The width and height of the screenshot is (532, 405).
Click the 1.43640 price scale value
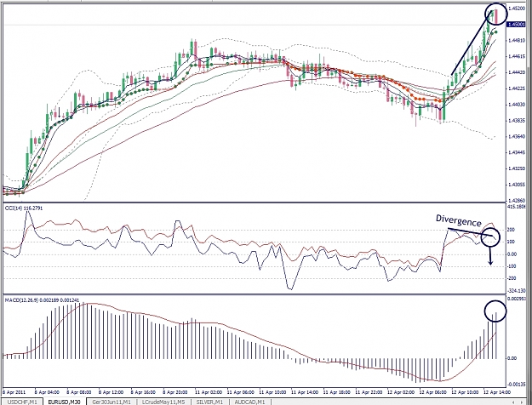click(516, 137)
